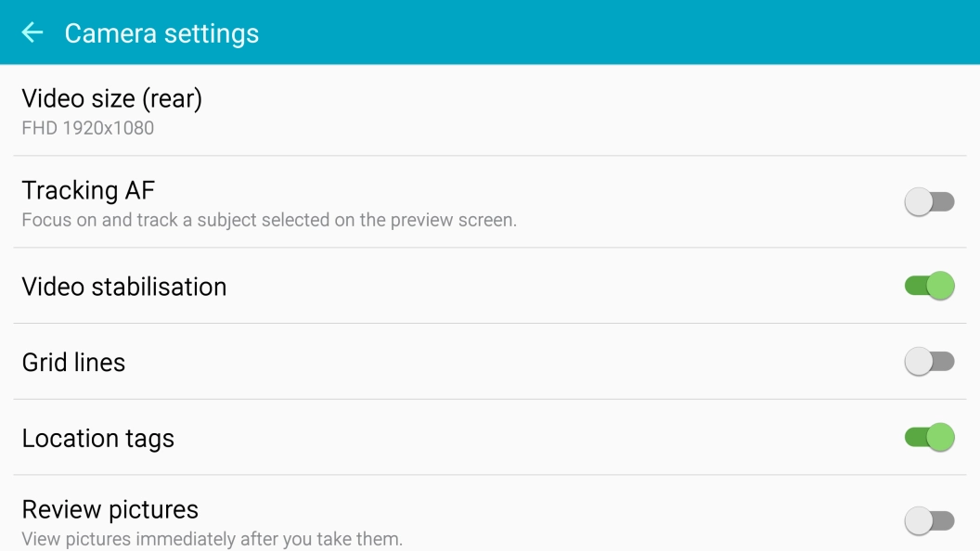Click blank middle of Location tags row

tap(538, 438)
